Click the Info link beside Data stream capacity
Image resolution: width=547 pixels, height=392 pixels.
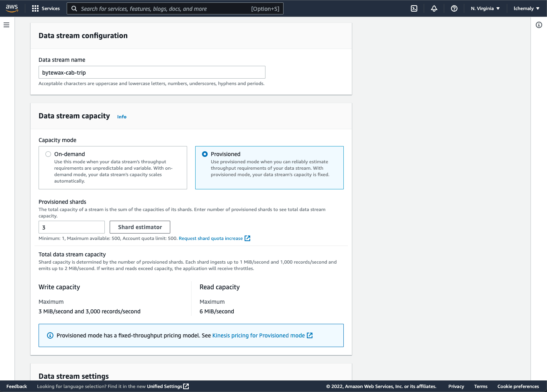(122, 117)
